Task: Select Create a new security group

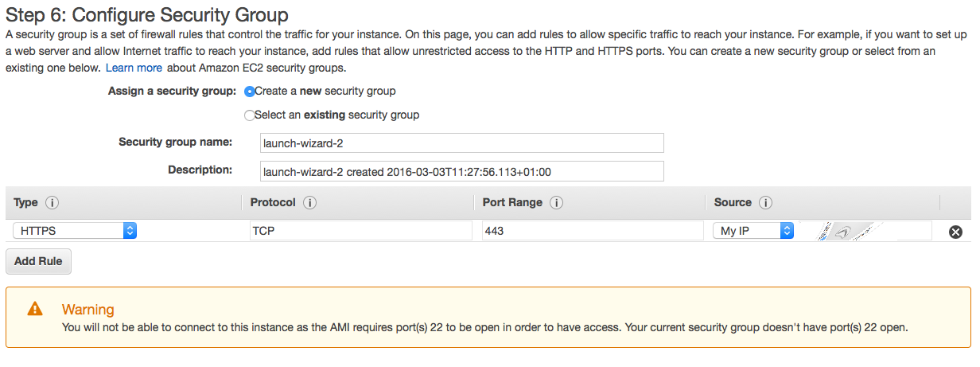Action: pyautogui.click(x=250, y=92)
